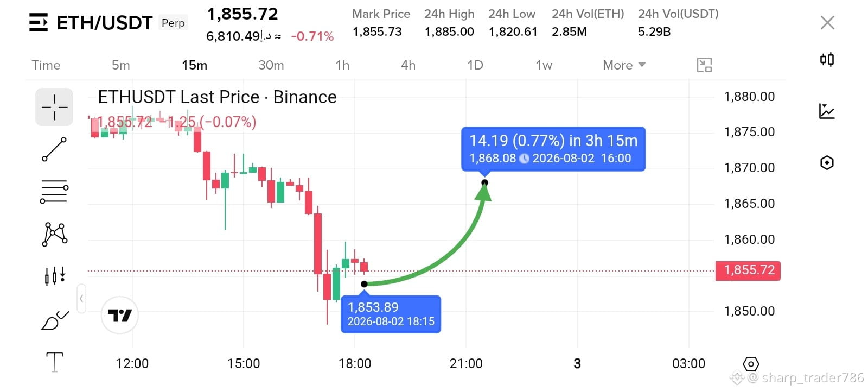Screen dimensions: 868x391
Task: Open the candlestick chart type icon
Action: click(827, 59)
